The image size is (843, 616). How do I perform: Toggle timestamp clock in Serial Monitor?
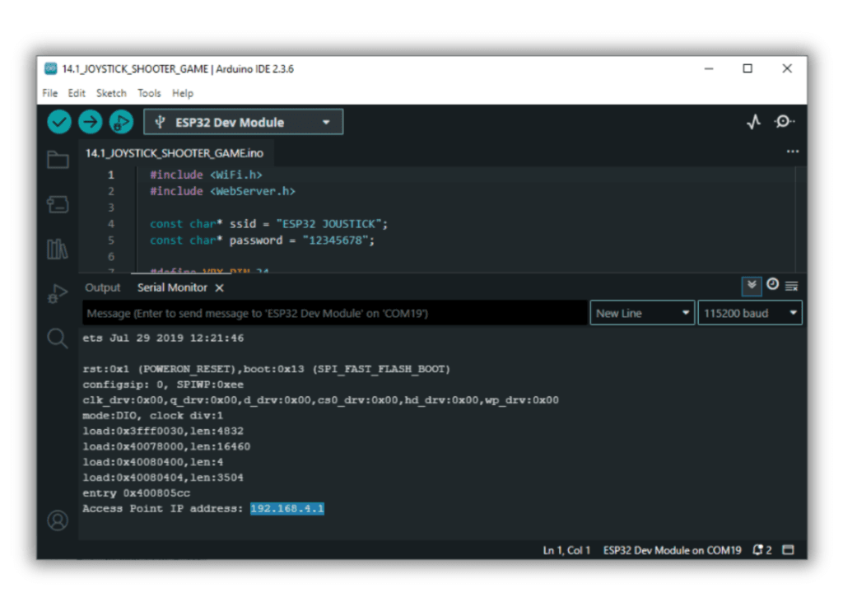click(772, 285)
